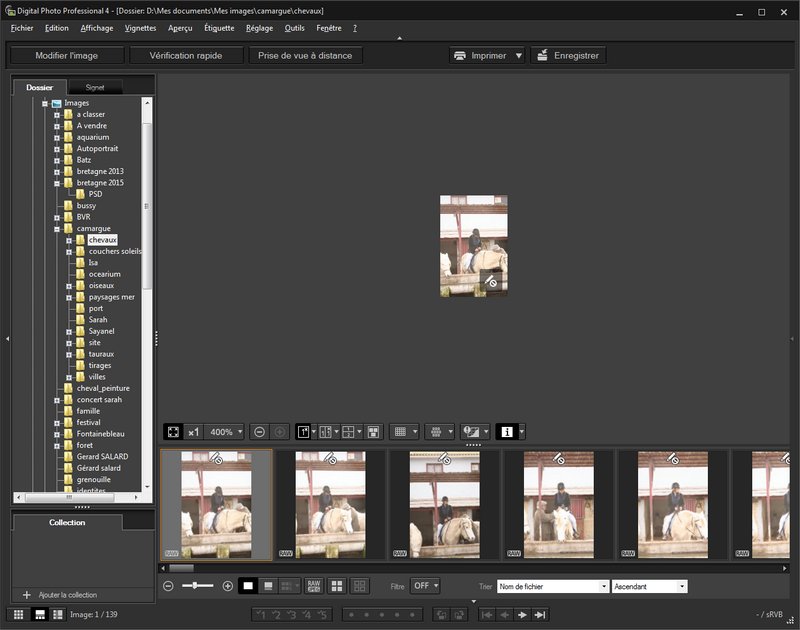Screen dimensions: 800x630
Task: Switch to top-bottom split preview layout
Action: pyautogui.click(x=348, y=432)
